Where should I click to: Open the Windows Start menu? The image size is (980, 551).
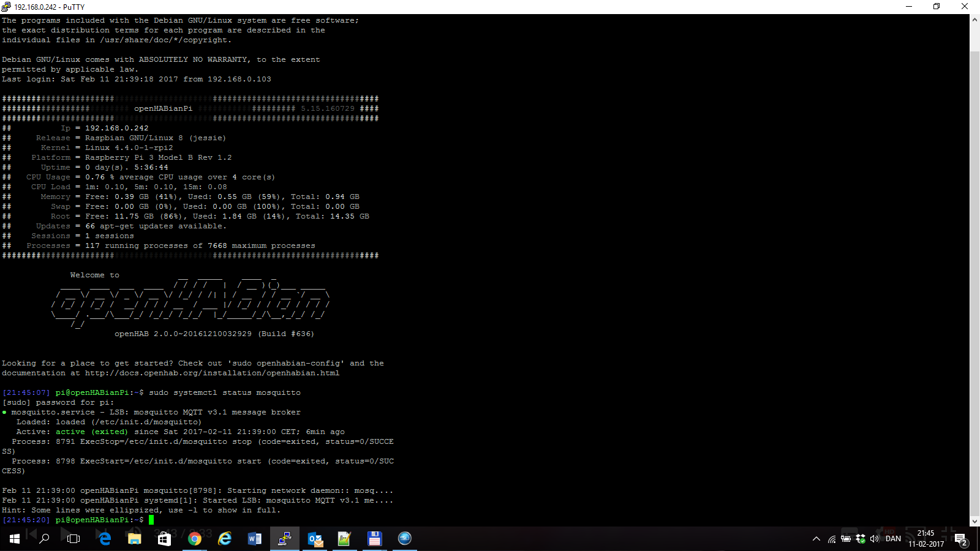click(x=15, y=539)
